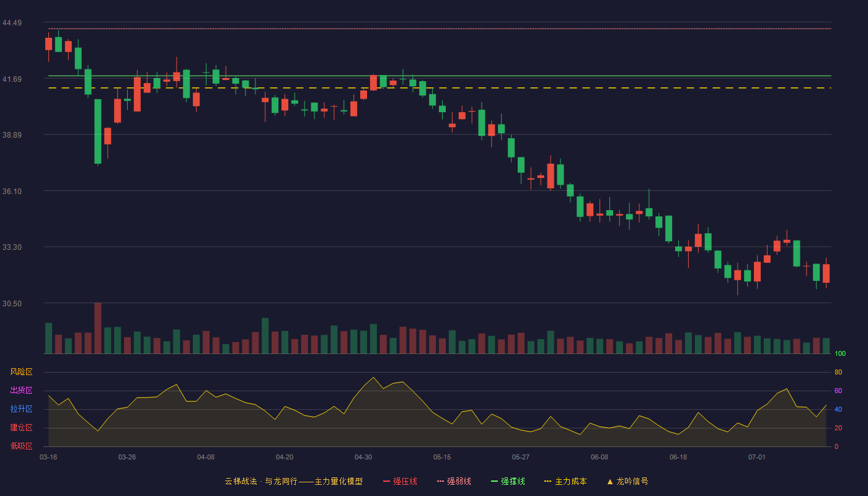Image resolution: width=868 pixels, height=496 pixels.
Task: Click the 建仓区 zone label
Action: 21,428
